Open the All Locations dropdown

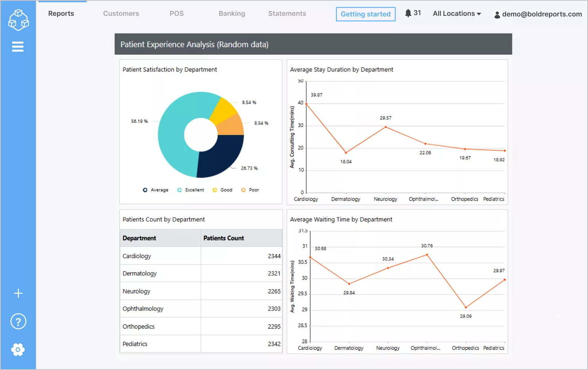(x=456, y=13)
